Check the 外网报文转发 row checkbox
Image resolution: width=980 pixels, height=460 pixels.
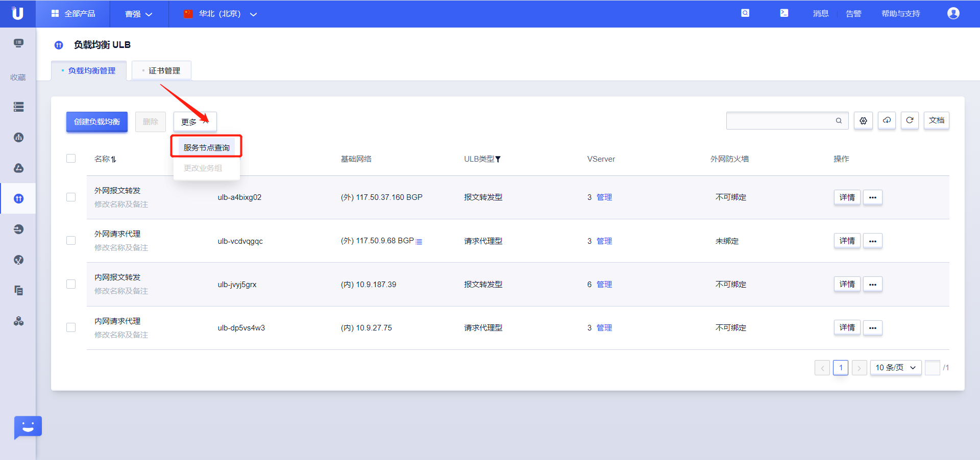71,197
